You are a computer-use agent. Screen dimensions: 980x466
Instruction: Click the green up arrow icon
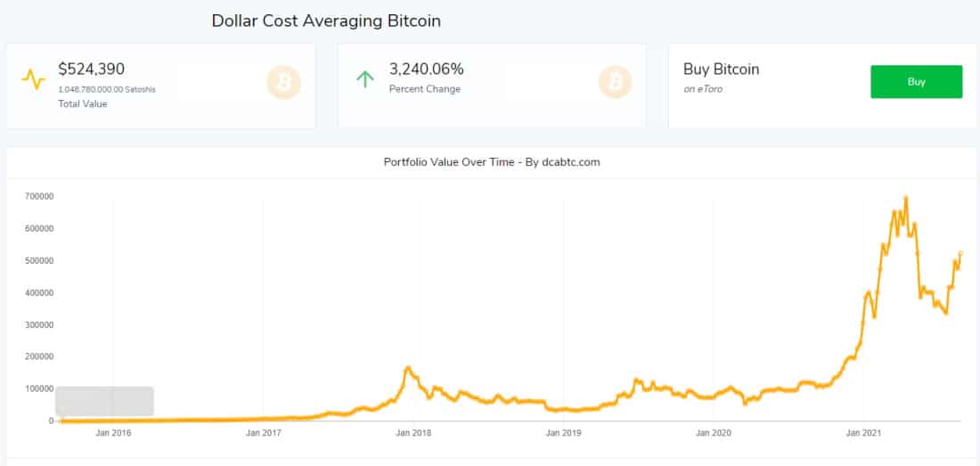click(364, 78)
